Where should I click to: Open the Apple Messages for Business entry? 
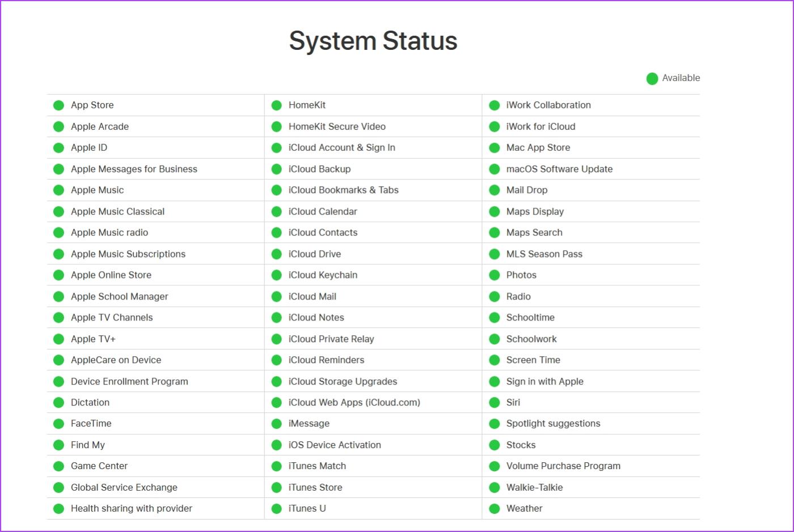134,169
